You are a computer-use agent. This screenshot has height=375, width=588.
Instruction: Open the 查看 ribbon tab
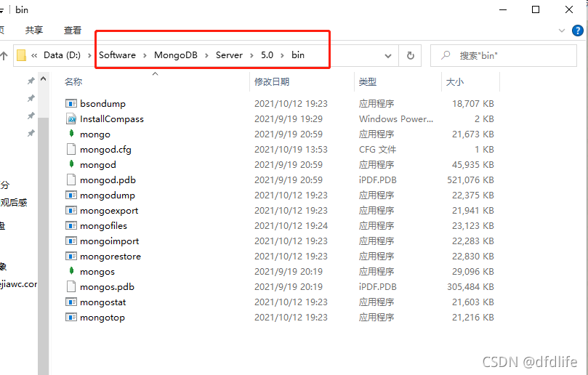point(73,30)
